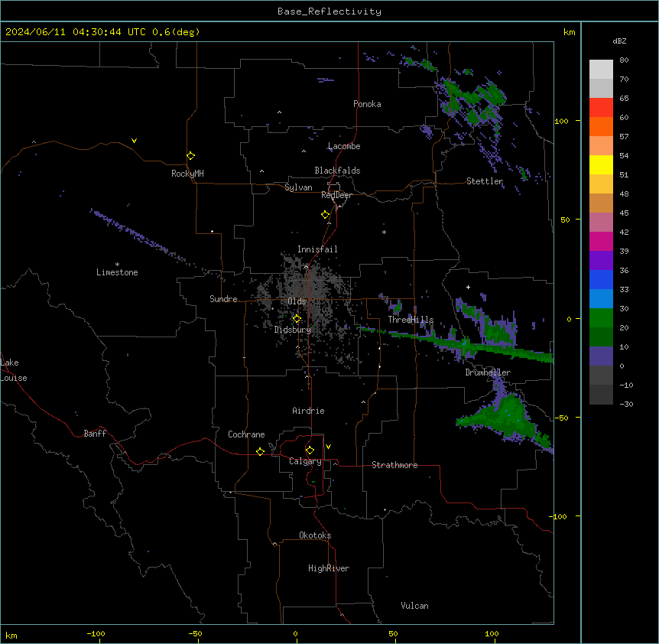Click the Vulcan label

tap(414, 606)
